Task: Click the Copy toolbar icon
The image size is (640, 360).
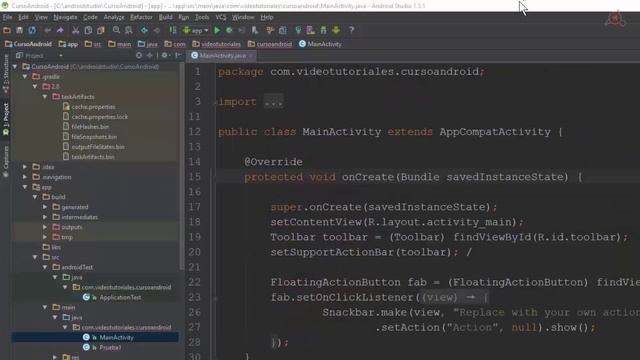Action: 88,30
